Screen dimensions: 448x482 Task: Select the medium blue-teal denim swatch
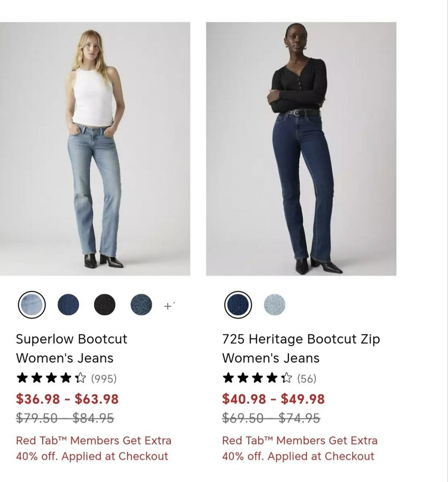[x=141, y=305]
